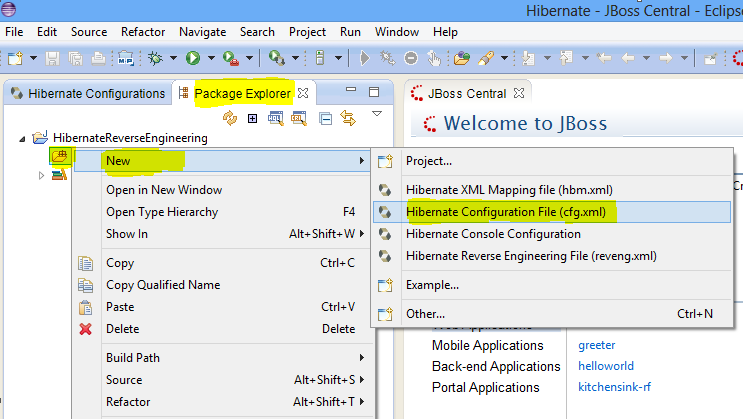Select Mobile Applications category

click(x=488, y=346)
